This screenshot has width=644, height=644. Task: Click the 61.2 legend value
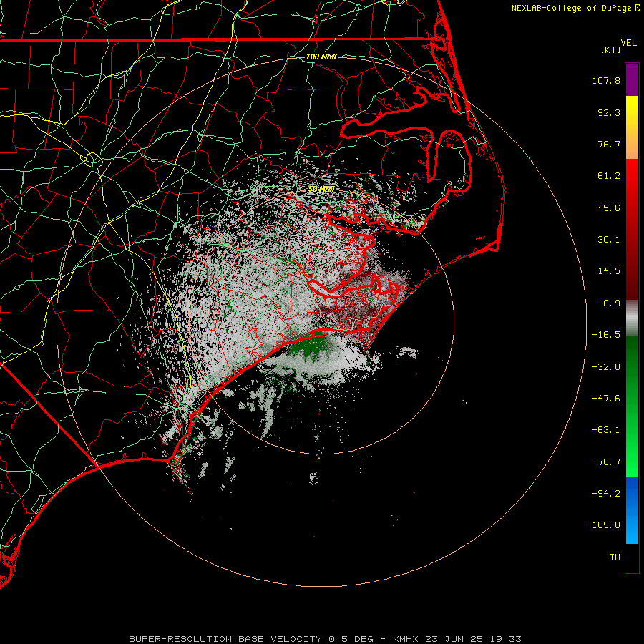[609, 176]
